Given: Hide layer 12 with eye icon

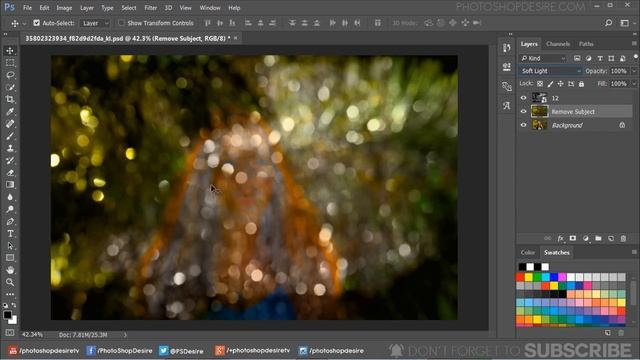Looking at the screenshot, I should click(x=524, y=98).
